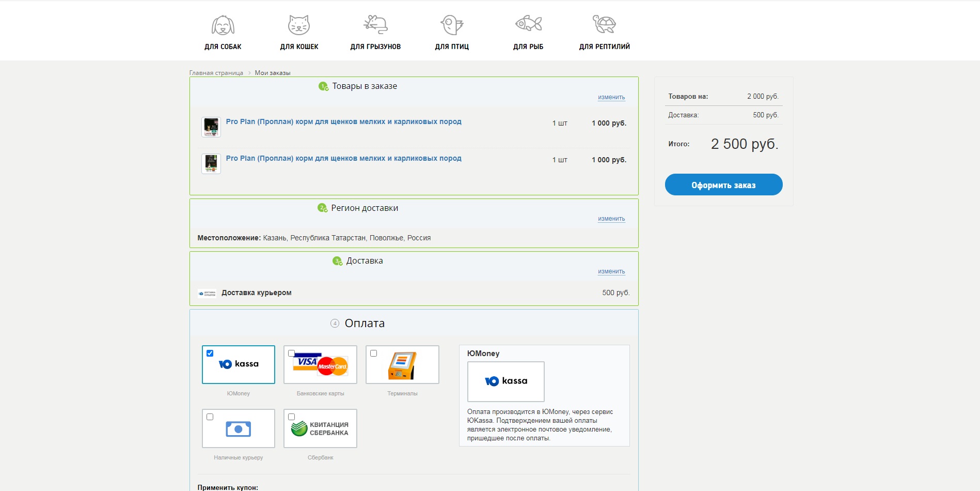Choose the turtle reptile category icon
The width and height of the screenshot is (980, 491).
604,24
